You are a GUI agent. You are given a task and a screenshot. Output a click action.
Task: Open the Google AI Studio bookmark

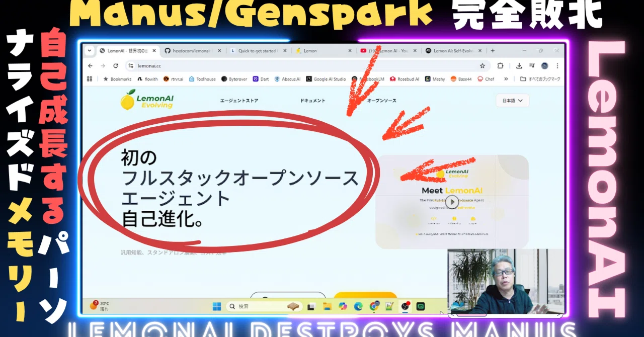click(x=326, y=79)
